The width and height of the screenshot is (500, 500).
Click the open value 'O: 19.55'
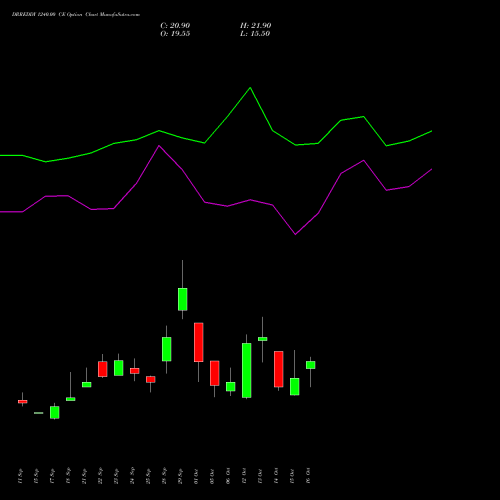tap(175, 34)
